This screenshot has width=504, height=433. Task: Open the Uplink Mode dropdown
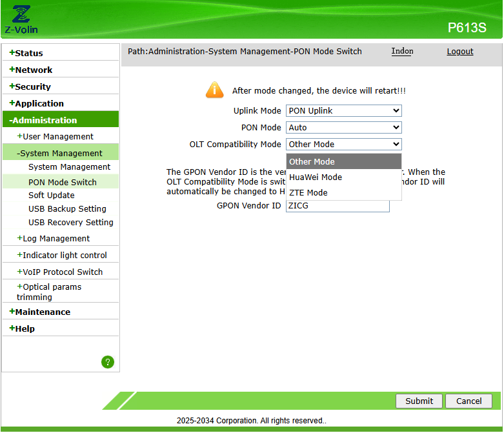pyautogui.click(x=343, y=110)
